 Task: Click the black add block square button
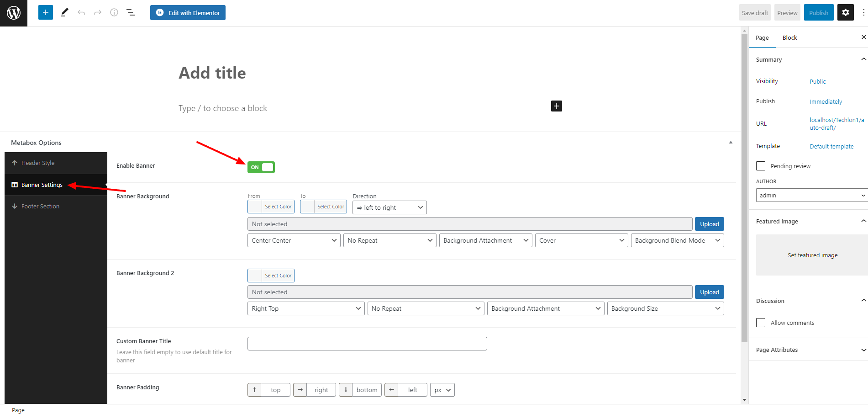click(x=556, y=106)
